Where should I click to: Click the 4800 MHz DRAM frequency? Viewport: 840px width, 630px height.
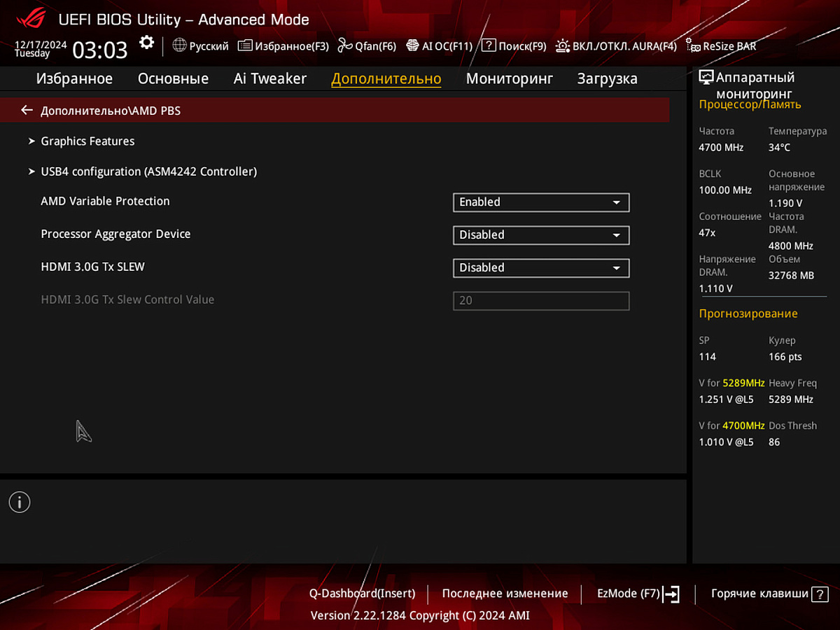click(x=791, y=246)
